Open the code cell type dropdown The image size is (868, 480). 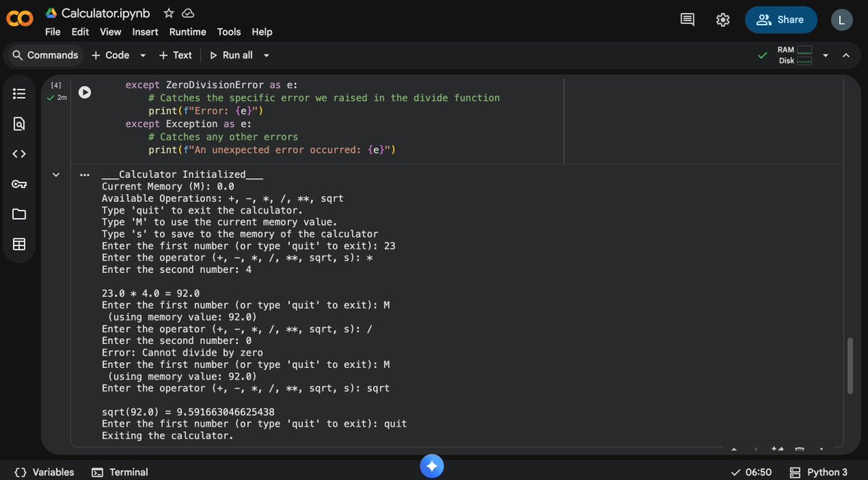point(142,55)
